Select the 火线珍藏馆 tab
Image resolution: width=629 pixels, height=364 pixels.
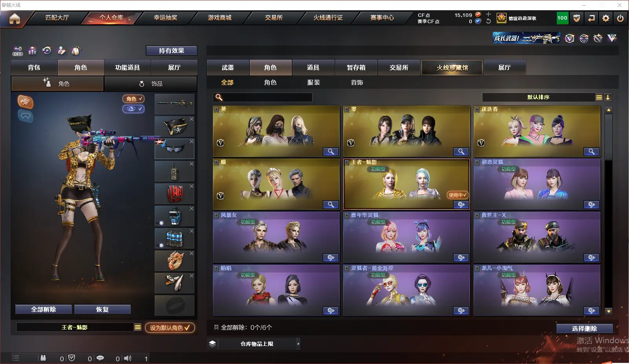[452, 68]
